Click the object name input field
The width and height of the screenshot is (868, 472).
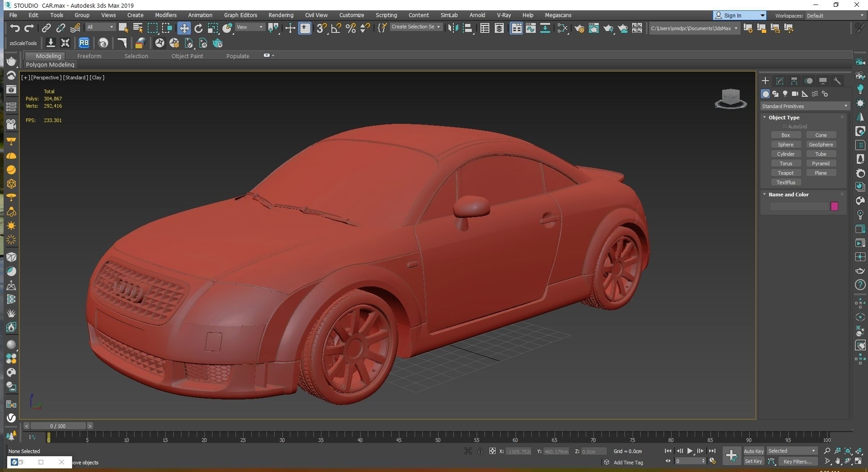(800, 206)
